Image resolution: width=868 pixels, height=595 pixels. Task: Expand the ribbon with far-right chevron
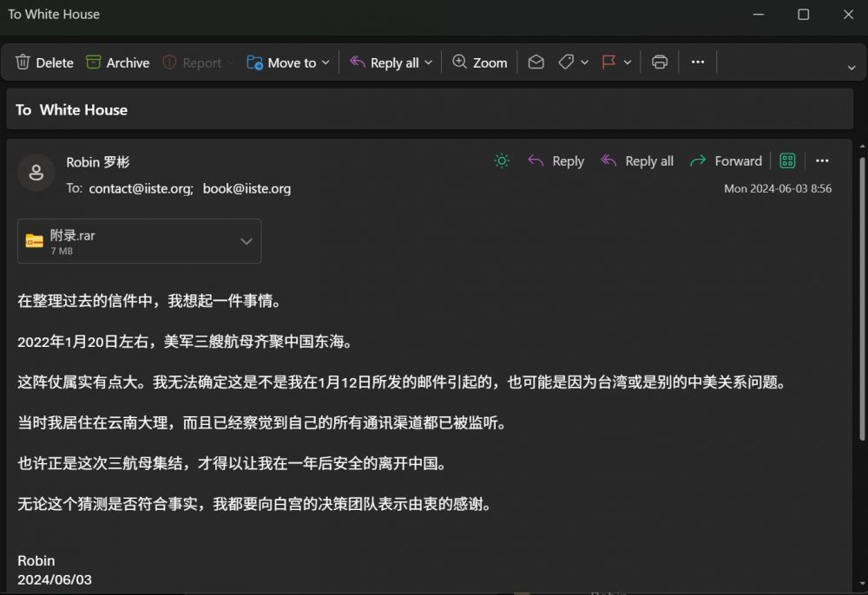coord(852,68)
